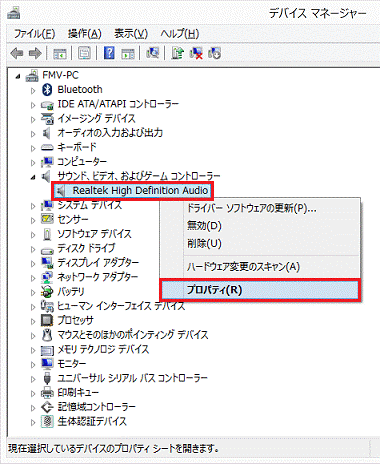Open the 操作(A) menu
This screenshot has height=464, width=380.
pyautogui.click(x=84, y=34)
